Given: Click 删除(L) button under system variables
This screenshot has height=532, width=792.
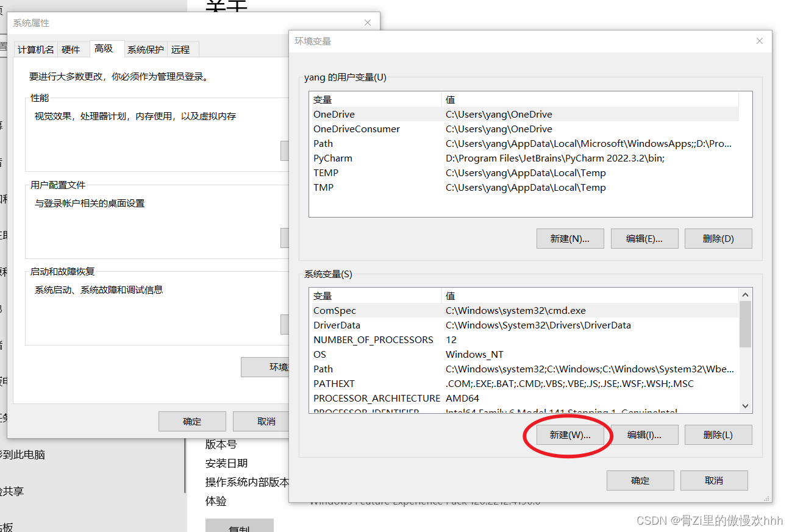Looking at the screenshot, I should (718, 435).
